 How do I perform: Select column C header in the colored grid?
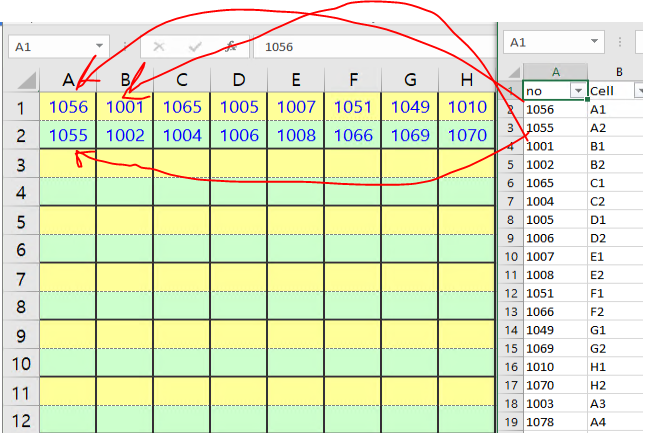pyautogui.click(x=182, y=79)
